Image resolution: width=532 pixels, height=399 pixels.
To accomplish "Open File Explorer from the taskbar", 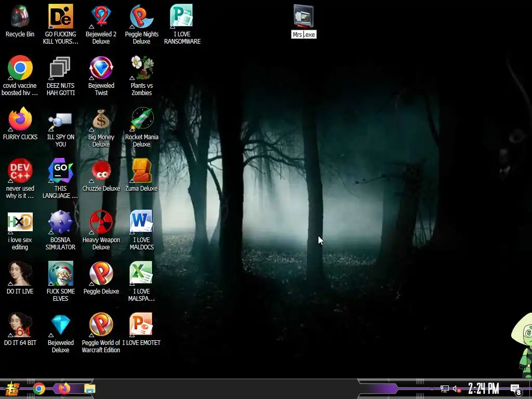I will 89,389.
